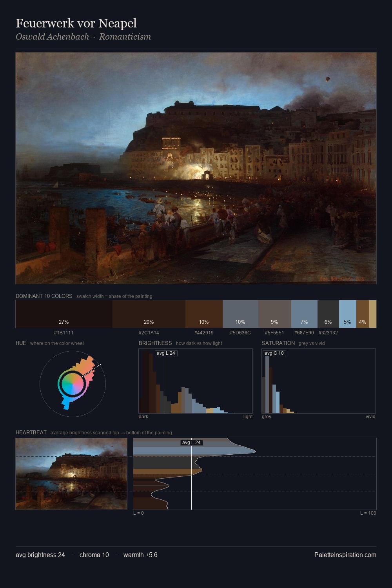The image size is (392, 588).
Task: Click the ochre 4% swatch
Action: pos(363,314)
